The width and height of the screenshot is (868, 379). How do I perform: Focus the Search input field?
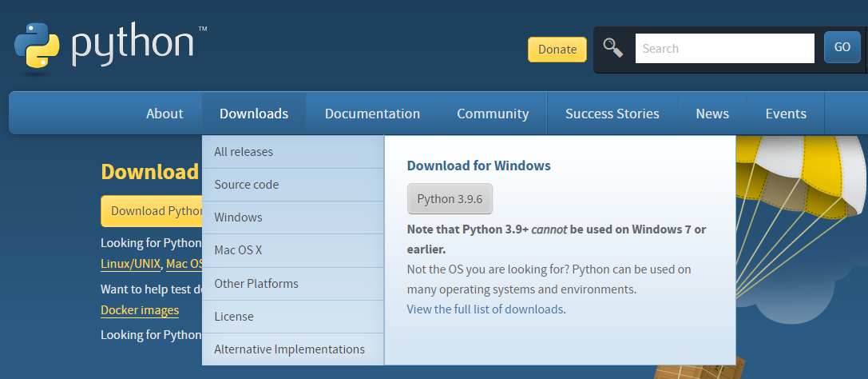pos(724,49)
